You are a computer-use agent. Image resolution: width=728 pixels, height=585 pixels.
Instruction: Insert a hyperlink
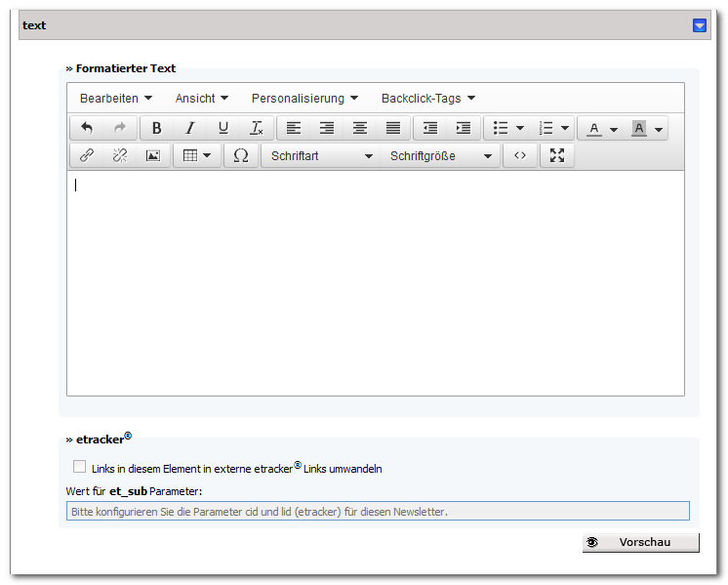87,155
